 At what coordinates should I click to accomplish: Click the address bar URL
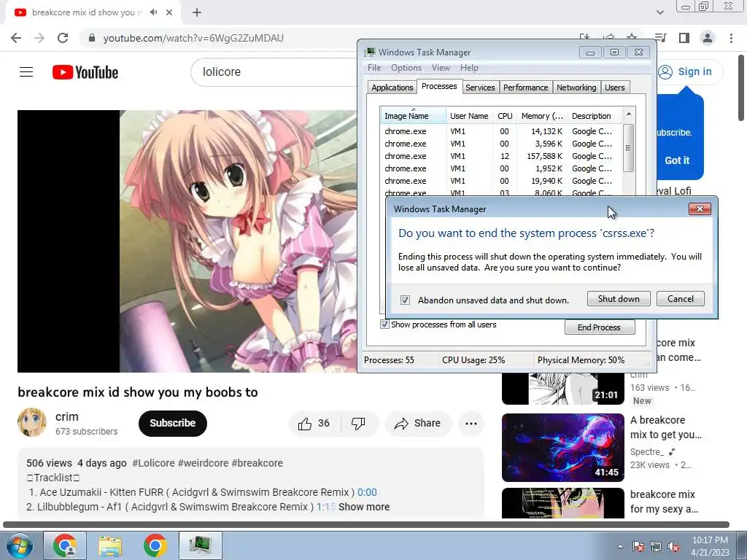(193, 38)
